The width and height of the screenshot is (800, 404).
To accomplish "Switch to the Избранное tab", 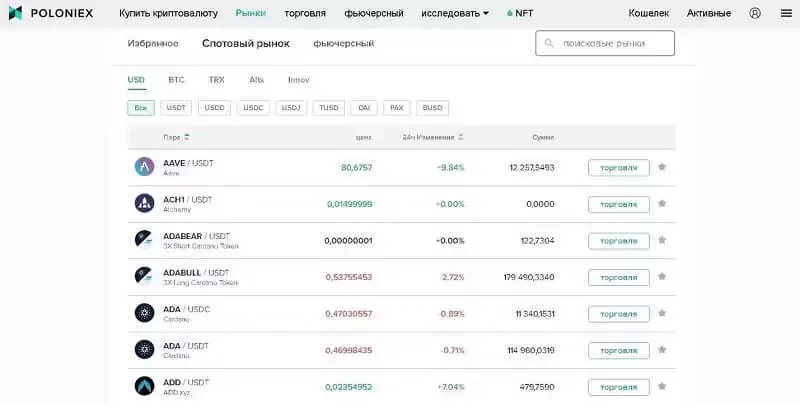I will click(x=153, y=43).
